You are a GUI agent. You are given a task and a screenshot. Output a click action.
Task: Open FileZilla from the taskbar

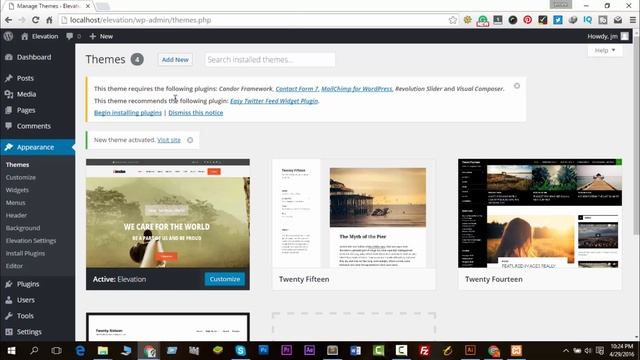tap(424, 351)
